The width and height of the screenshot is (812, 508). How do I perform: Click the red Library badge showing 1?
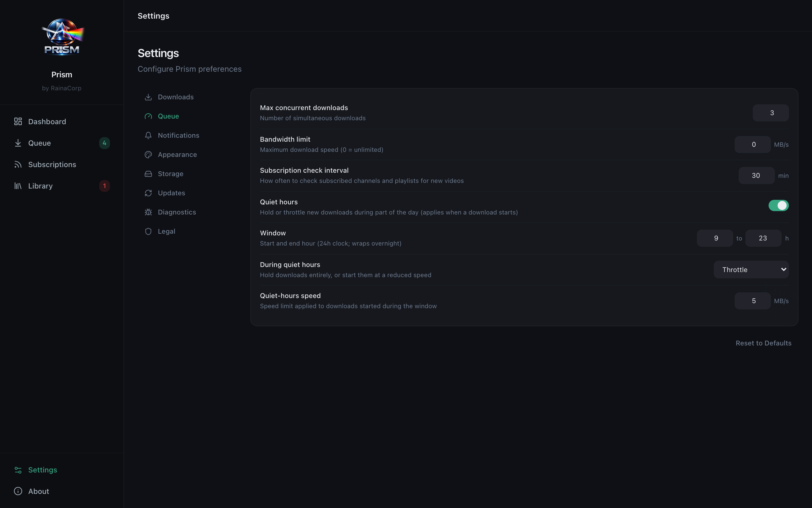click(104, 186)
